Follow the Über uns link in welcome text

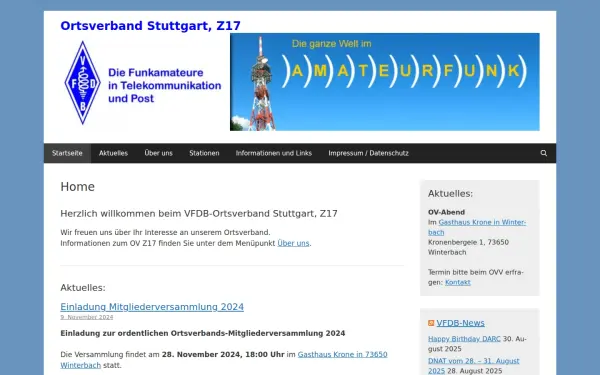293,243
